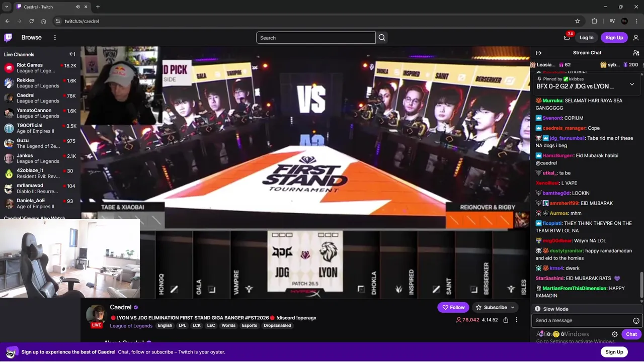This screenshot has width=644, height=362.
Task: Go back in browser history
Action: (8, 21)
